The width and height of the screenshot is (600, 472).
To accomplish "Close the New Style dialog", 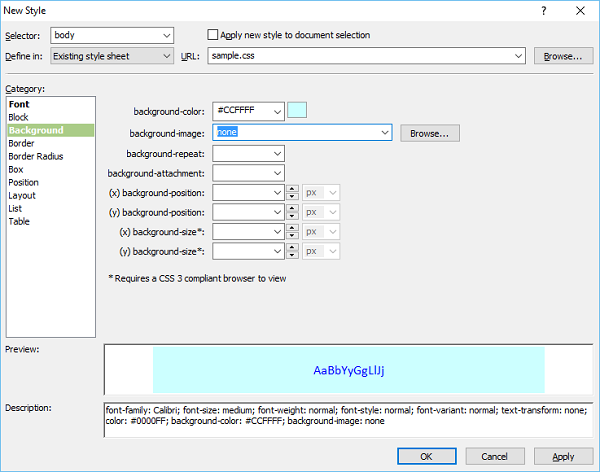I will [581, 11].
